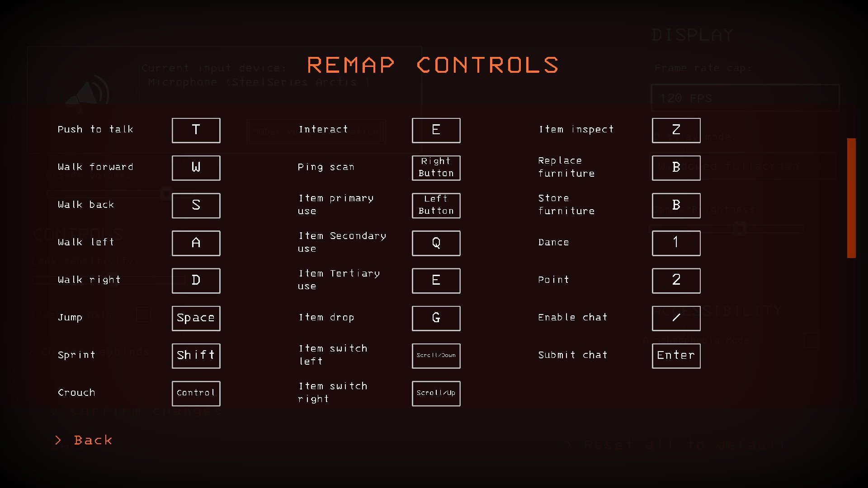Click the Walk forward W key binding

[196, 168]
